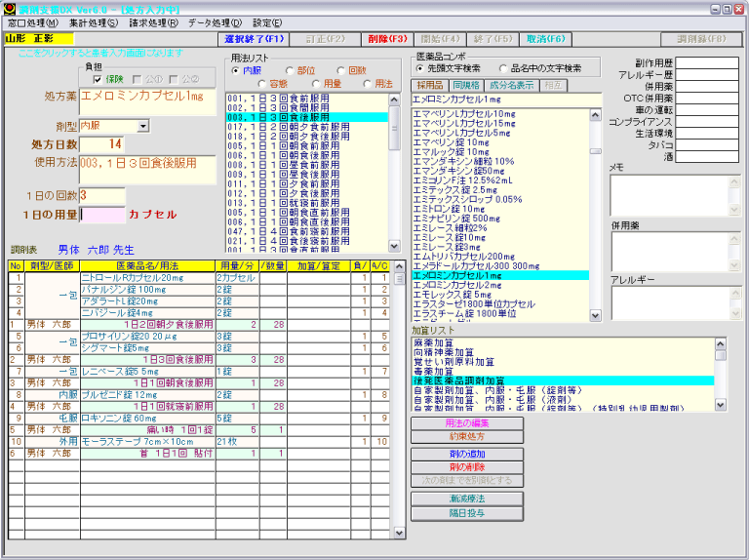749x560 pixels.
Task: Click the 隔日投与 button
Action: pos(467,513)
